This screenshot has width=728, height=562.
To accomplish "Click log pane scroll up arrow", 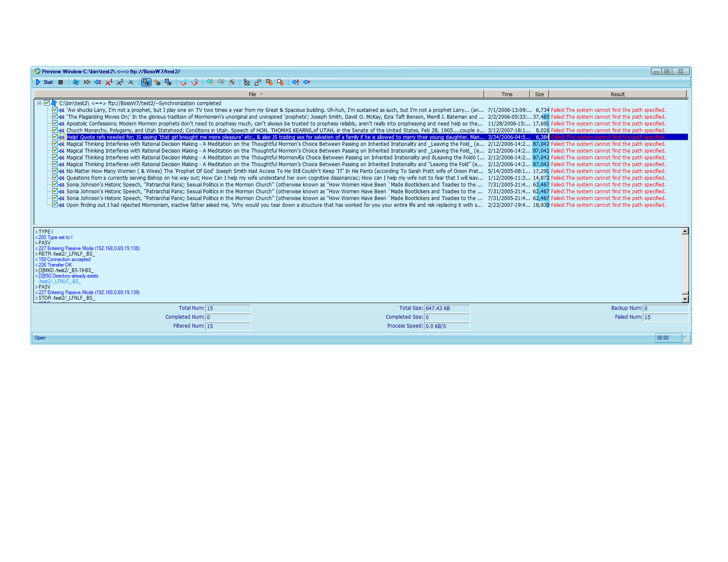I will click(x=685, y=231).
